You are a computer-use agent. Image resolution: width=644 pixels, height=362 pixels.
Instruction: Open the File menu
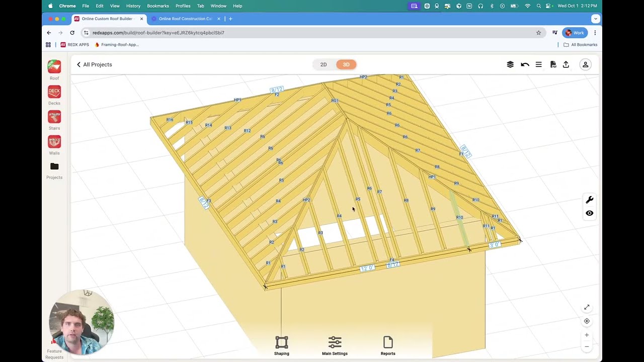click(86, 6)
